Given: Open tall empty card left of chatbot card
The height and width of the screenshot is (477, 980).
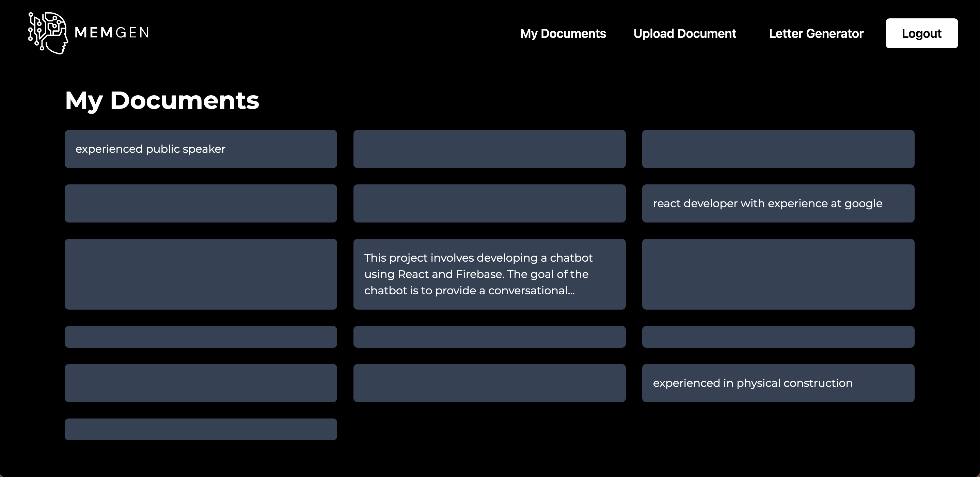Looking at the screenshot, I should click(201, 274).
